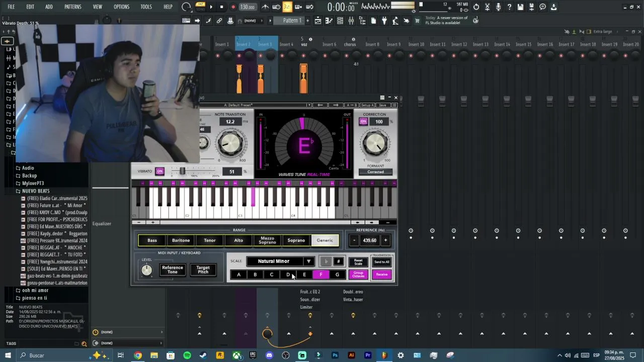Toggle note F in the scale
644x362 pixels.
pyautogui.click(x=320, y=275)
